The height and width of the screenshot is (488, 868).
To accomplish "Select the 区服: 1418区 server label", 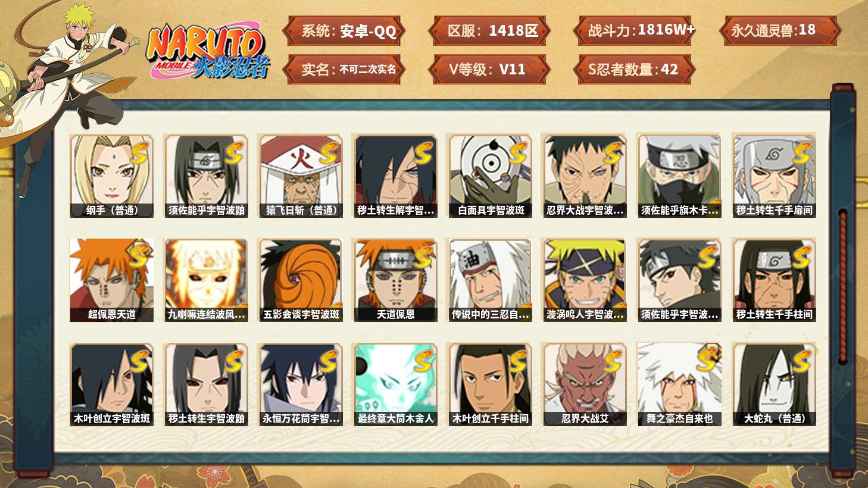I will point(489,31).
